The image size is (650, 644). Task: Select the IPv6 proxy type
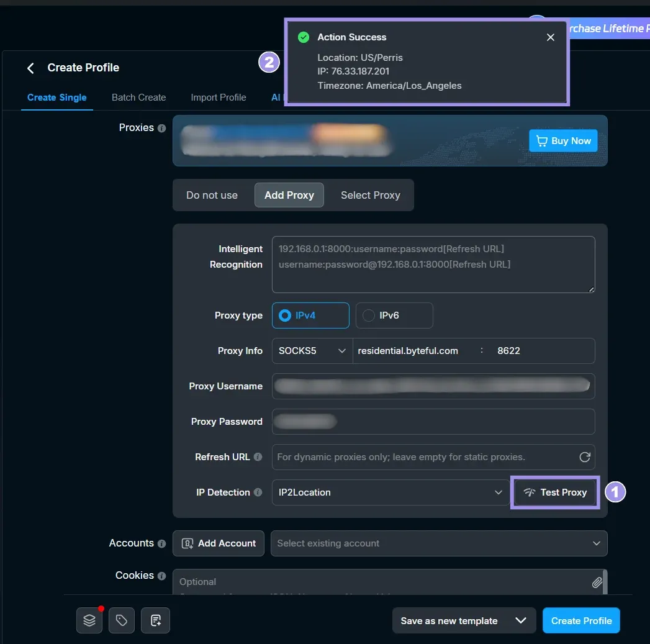[394, 315]
